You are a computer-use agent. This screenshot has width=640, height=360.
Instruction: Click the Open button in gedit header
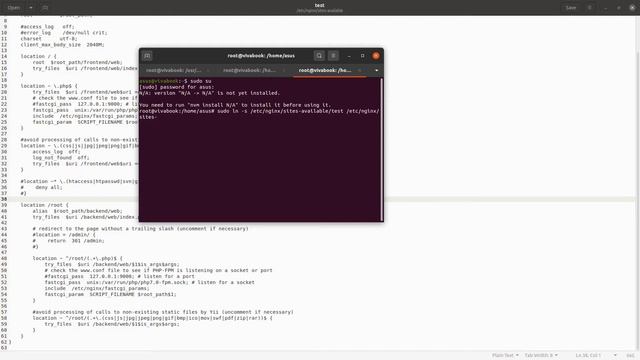pos(13,7)
